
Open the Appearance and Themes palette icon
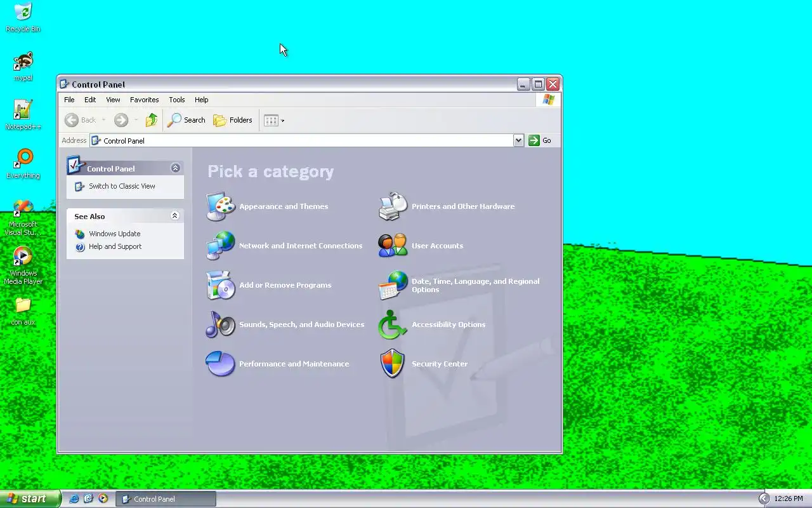(x=221, y=206)
